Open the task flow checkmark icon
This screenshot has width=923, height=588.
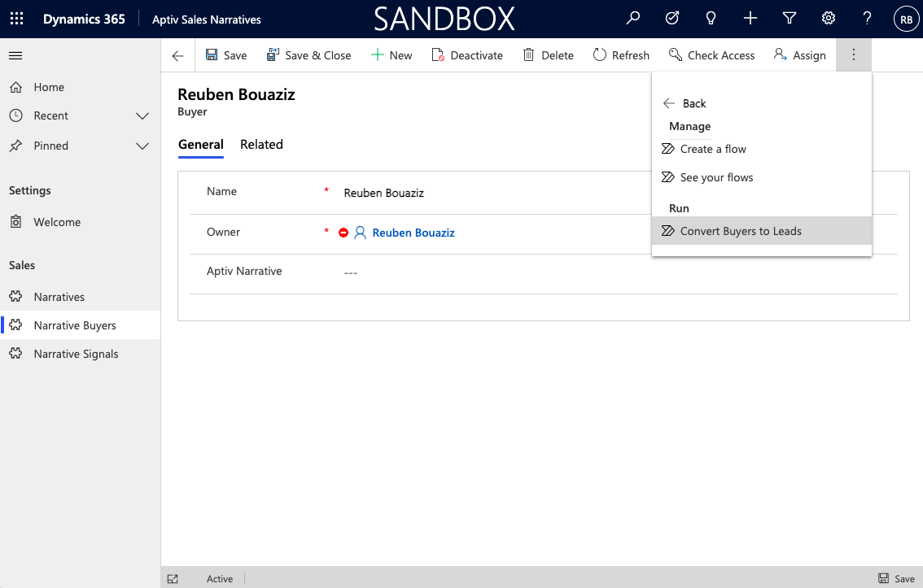click(671, 18)
